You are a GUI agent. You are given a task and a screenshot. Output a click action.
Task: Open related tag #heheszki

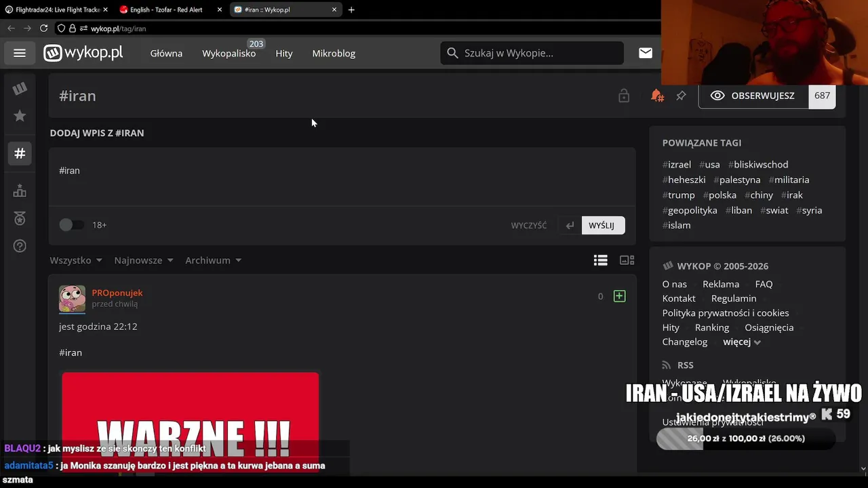tap(684, 180)
